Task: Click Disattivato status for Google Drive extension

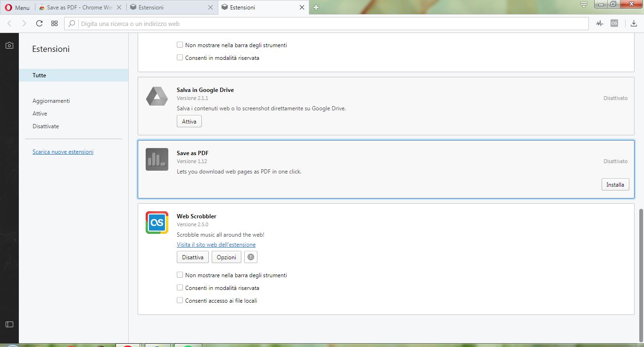Action: point(615,98)
